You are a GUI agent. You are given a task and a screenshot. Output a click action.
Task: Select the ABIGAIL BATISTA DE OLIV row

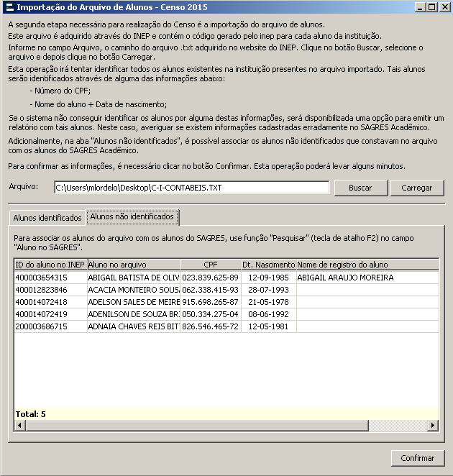point(133,278)
